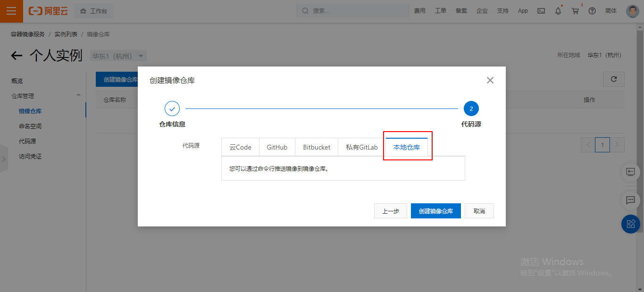Screen dimensions: 644x292
Task: Click the completed 仓库信息 step circle
Action: [172, 108]
